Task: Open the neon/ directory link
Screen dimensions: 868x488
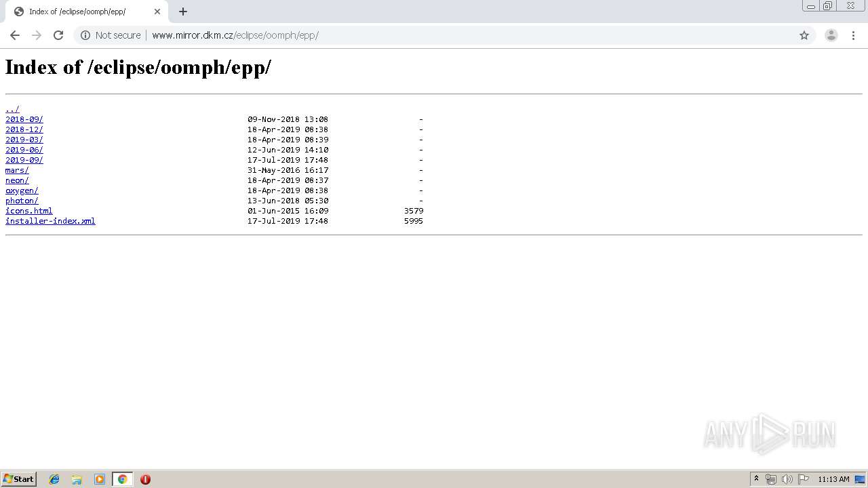Action: tap(17, 180)
